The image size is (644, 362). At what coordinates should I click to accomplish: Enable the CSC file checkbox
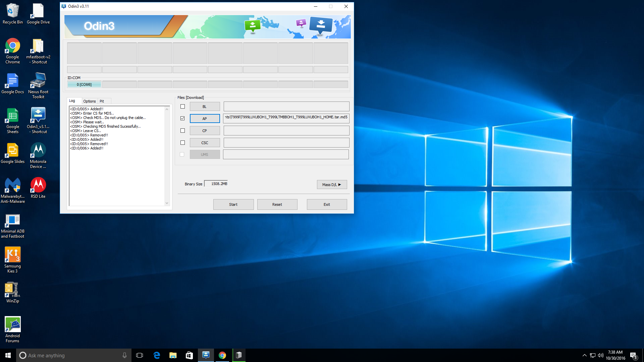182,143
